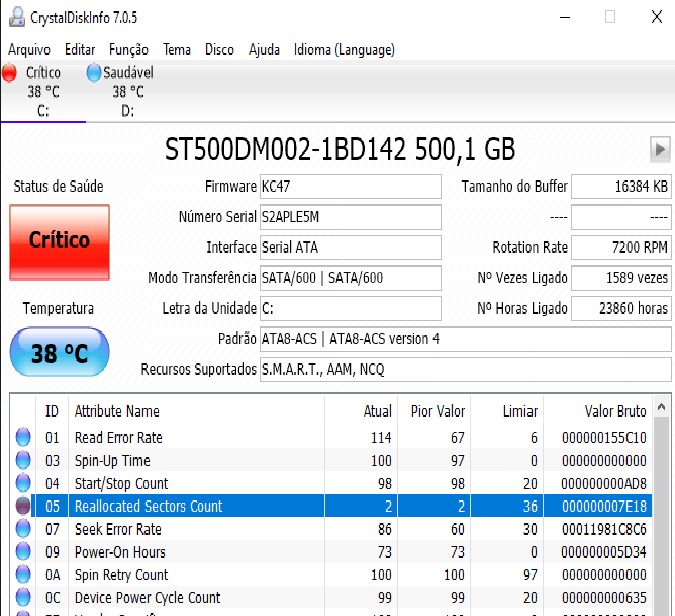Click status orb of Seek Error Rate row

pos(23,529)
